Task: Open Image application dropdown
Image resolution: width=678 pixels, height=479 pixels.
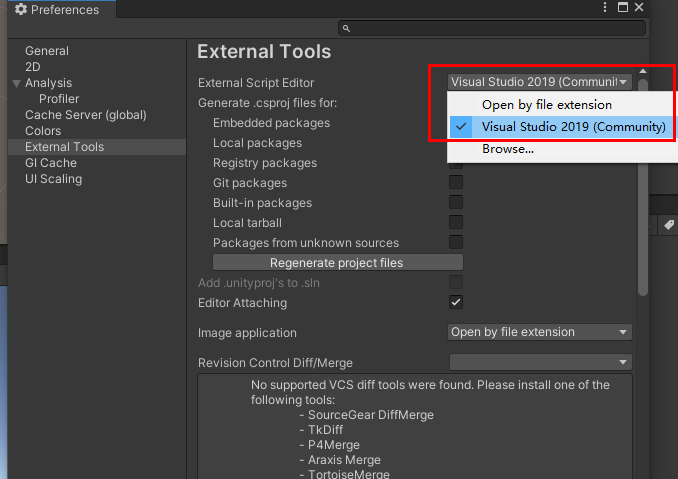Action: click(540, 332)
